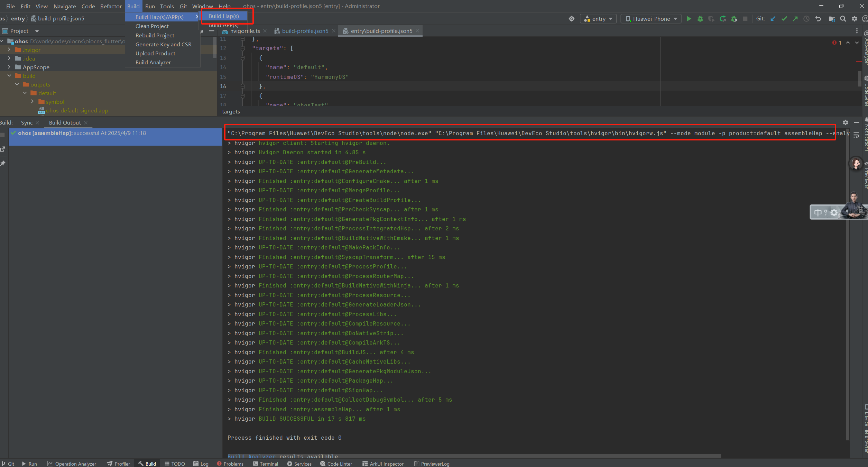Click the Git update project icon

pos(773,19)
